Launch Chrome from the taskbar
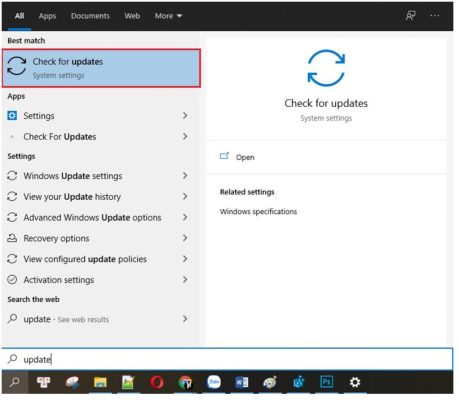Viewport: 459px width, 400px height. click(x=185, y=382)
